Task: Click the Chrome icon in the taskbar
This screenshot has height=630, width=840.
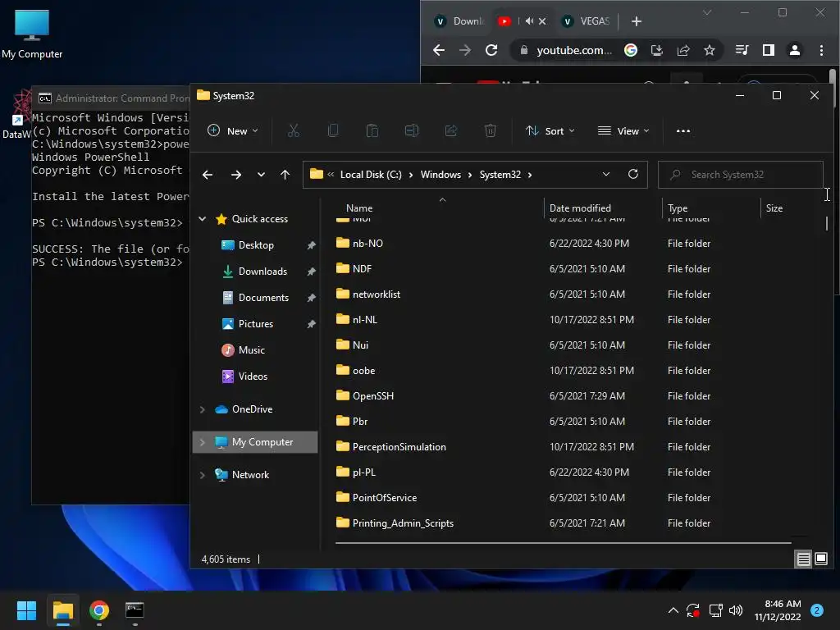Action: pyautogui.click(x=99, y=610)
